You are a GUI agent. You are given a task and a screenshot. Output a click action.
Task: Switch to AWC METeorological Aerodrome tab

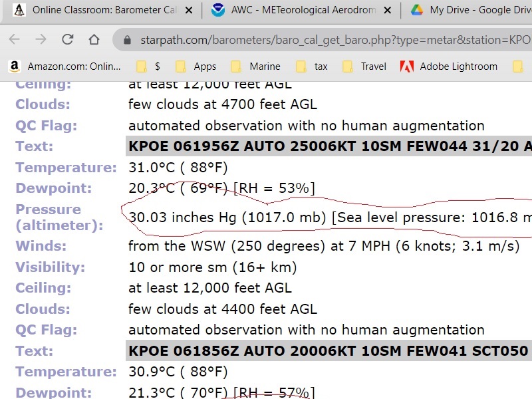(303, 10)
